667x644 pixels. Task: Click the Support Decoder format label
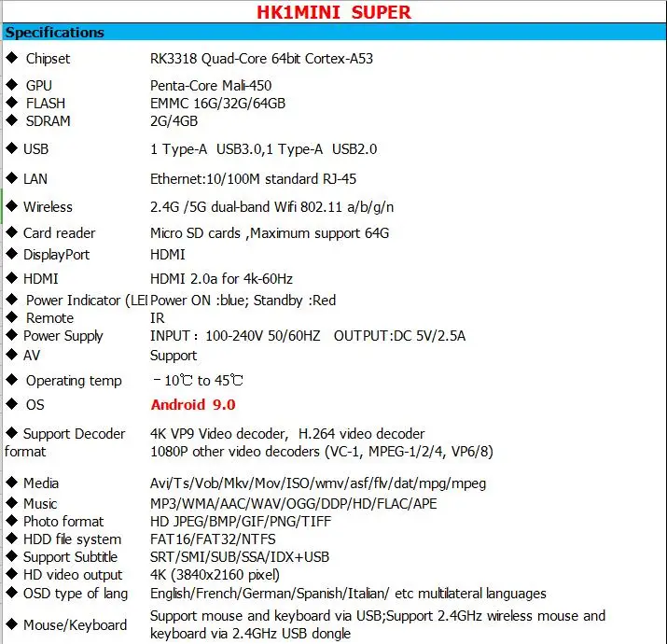point(65,442)
